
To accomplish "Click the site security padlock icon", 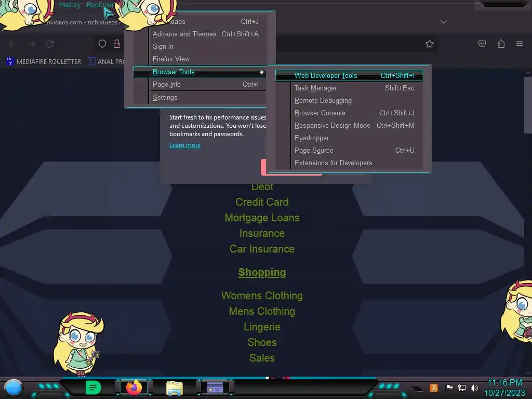I will tap(117, 44).
